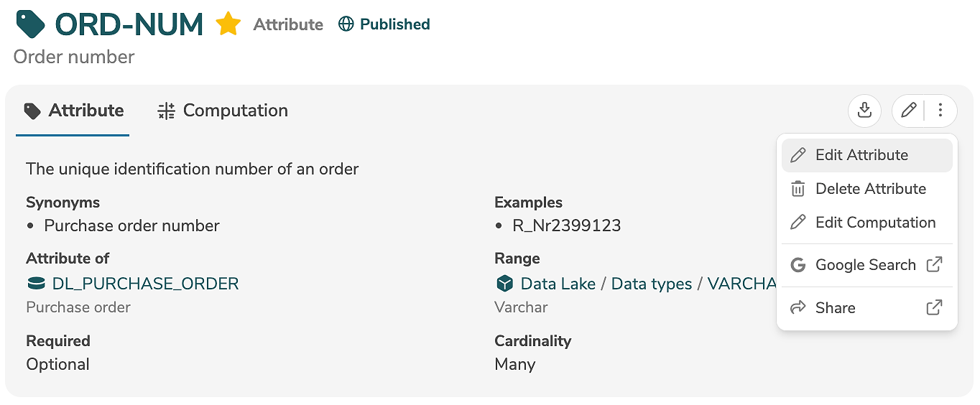Click the download icon button
The image size is (980, 405).
[865, 111]
